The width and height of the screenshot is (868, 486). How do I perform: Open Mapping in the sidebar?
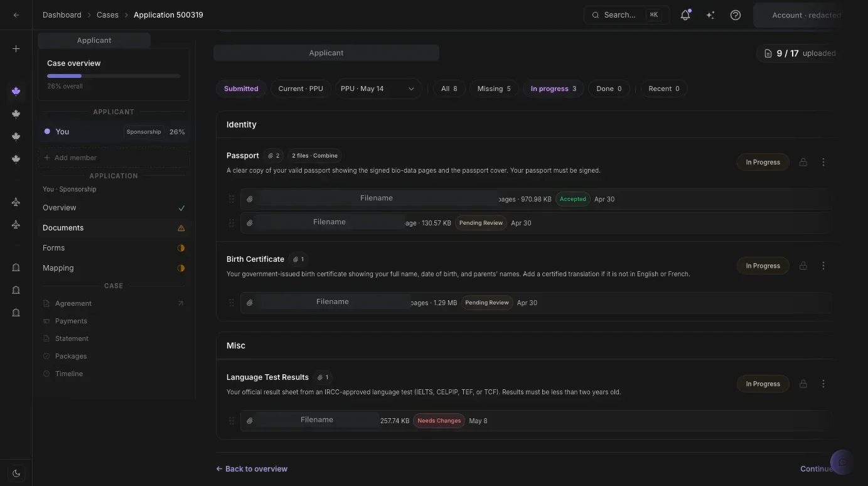(114, 268)
